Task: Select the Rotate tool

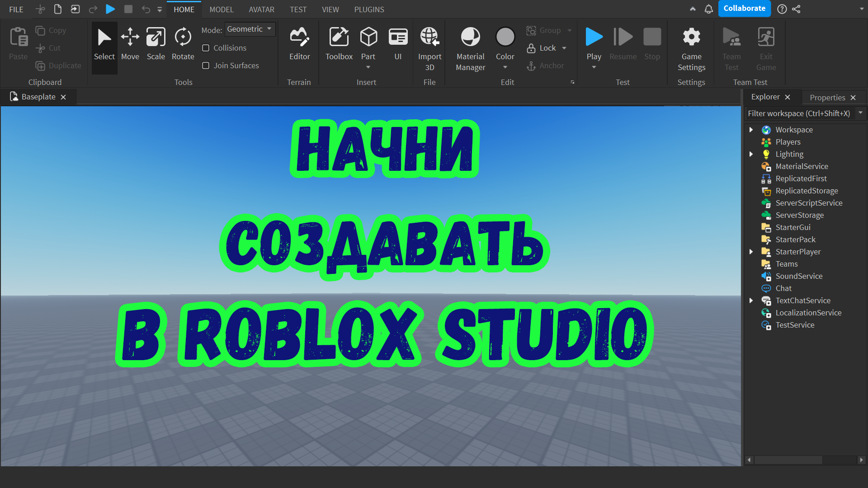Action: tap(183, 43)
